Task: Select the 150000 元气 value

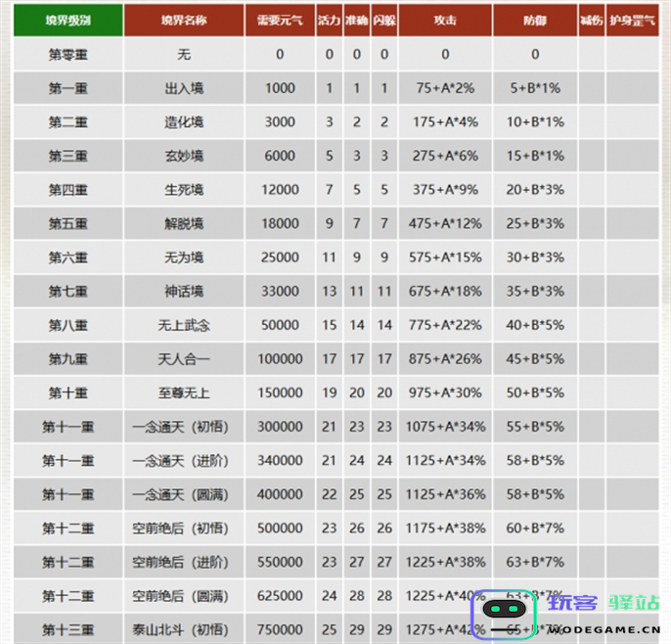Action: (x=280, y=392)
